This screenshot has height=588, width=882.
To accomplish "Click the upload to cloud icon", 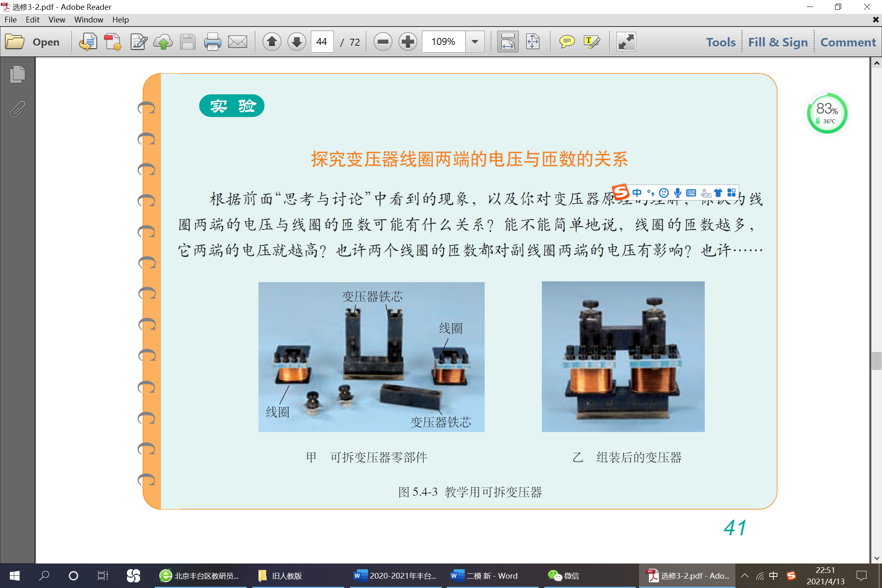I will point(163,42).
